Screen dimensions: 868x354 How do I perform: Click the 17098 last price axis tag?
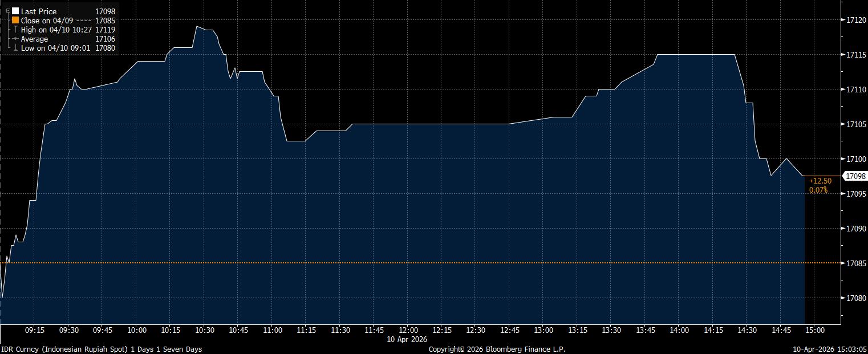[854, 176]
